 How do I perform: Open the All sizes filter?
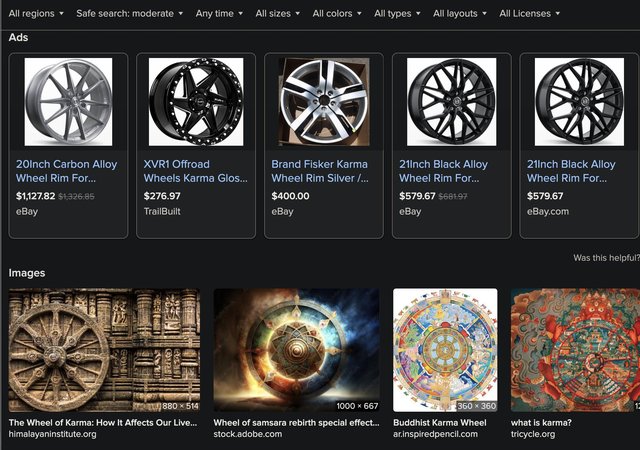tap(278, 13)
